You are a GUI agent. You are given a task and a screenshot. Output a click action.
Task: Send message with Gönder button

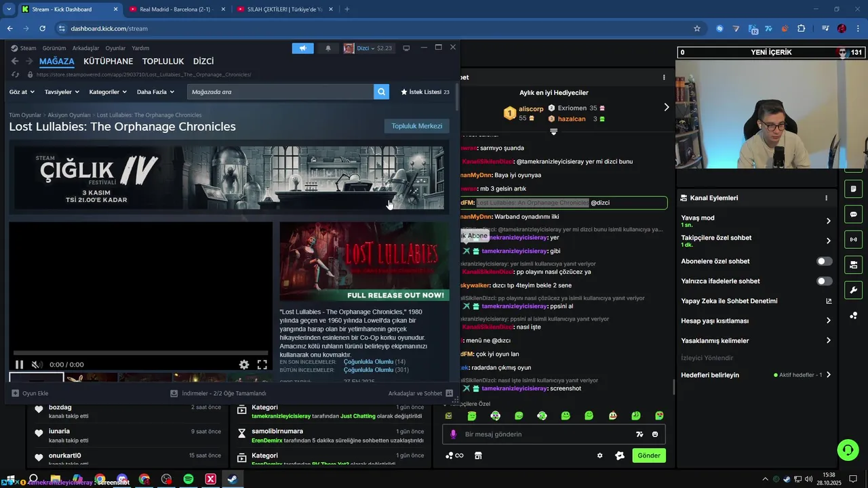649,455
